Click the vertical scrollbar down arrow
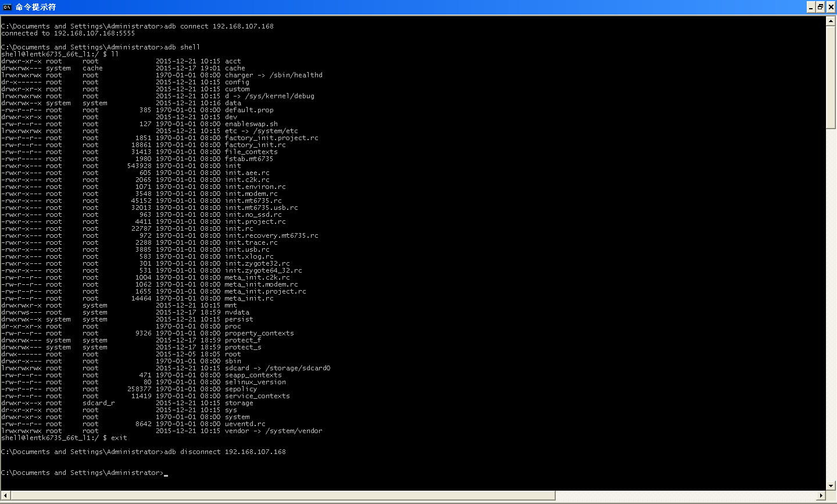Viewport: 837px width, 504px height. (x=831, y=485)
